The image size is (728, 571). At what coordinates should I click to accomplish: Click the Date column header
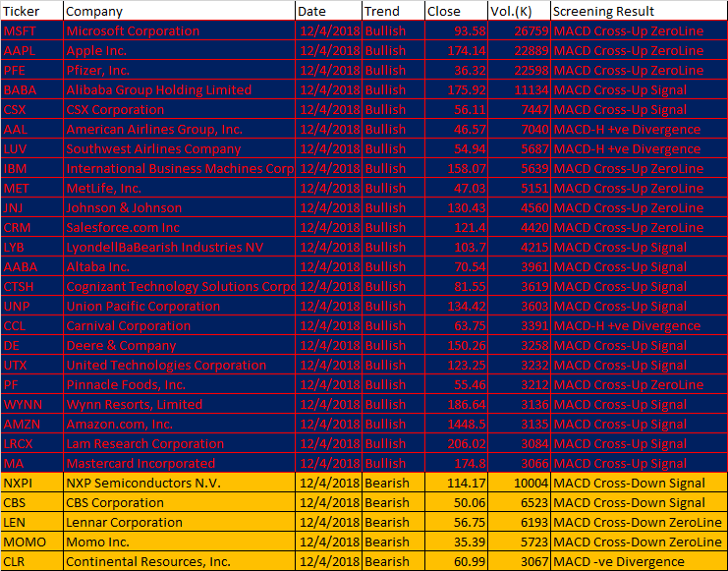(x=329, y=11)
